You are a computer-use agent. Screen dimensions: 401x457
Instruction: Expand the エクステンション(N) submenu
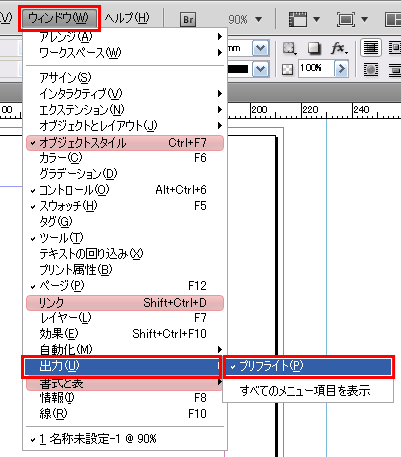(125, 110)
